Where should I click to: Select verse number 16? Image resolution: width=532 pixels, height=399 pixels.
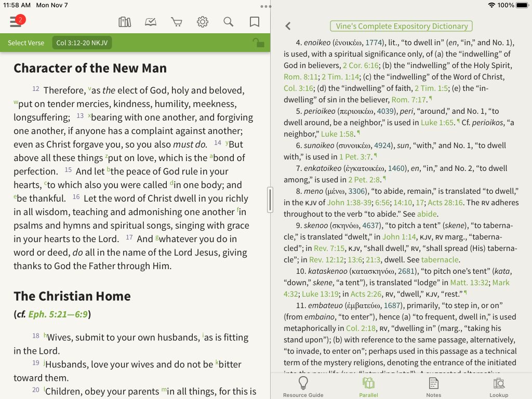(x=76, y=197)
